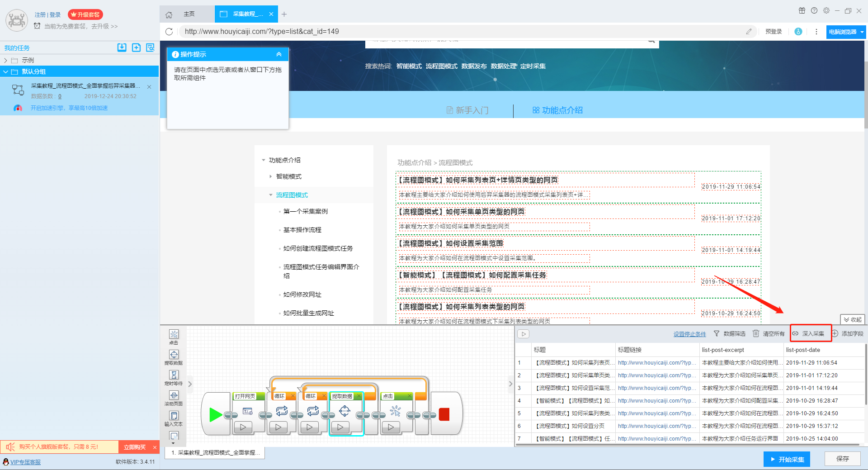The height and width of the screenshot is (470, 868).
Task: Collapse the 操作提示 panel
Action: coord(279,54)
